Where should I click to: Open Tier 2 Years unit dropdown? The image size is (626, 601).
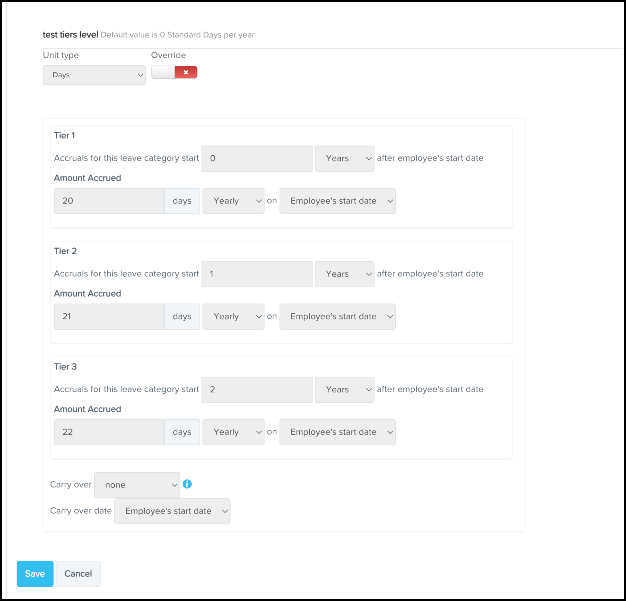click(344, 274)
